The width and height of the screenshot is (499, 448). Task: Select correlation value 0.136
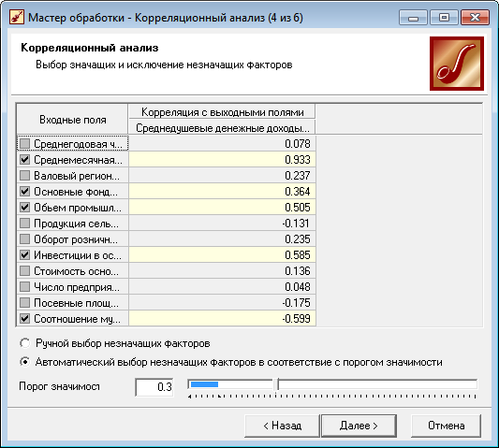[x=222, y=270]
